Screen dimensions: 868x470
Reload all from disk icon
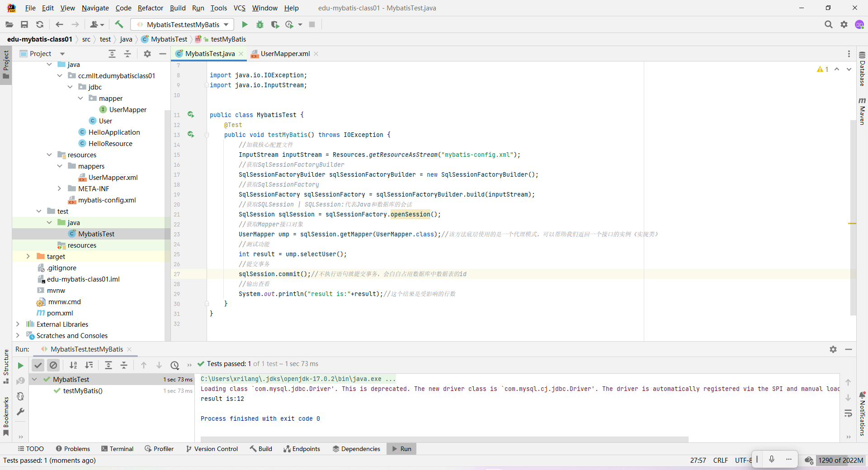click(x=40, y=24)
